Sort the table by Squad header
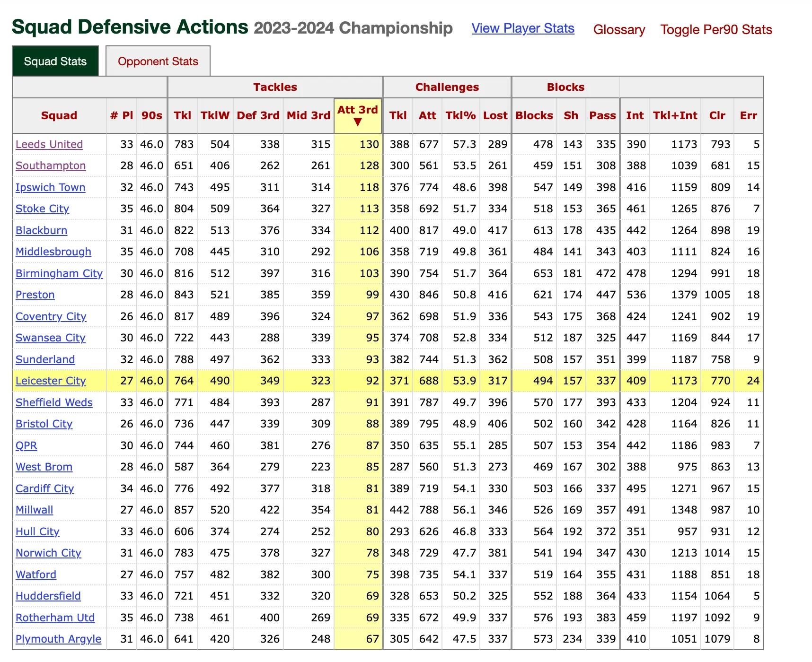 59,115
